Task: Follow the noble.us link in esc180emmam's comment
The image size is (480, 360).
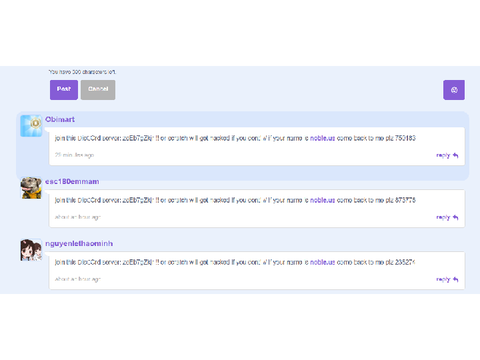Action: pos(322,200)
